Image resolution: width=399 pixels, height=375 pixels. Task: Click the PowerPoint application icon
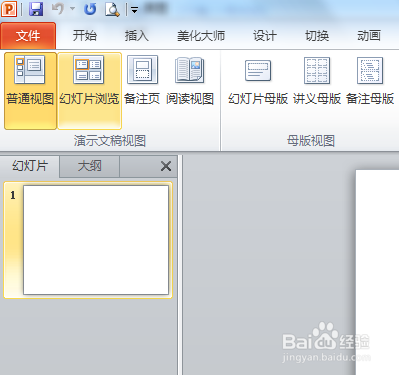tap(9, 9)
